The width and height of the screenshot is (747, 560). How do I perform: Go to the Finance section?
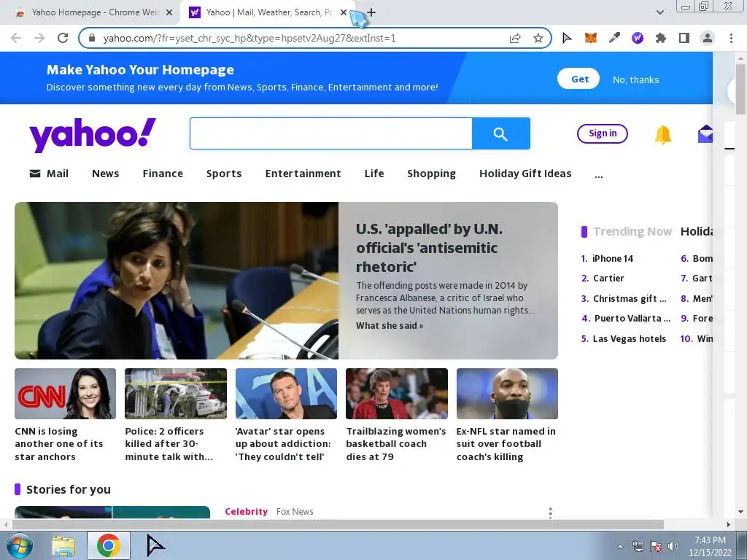click(x=163, y=174)
